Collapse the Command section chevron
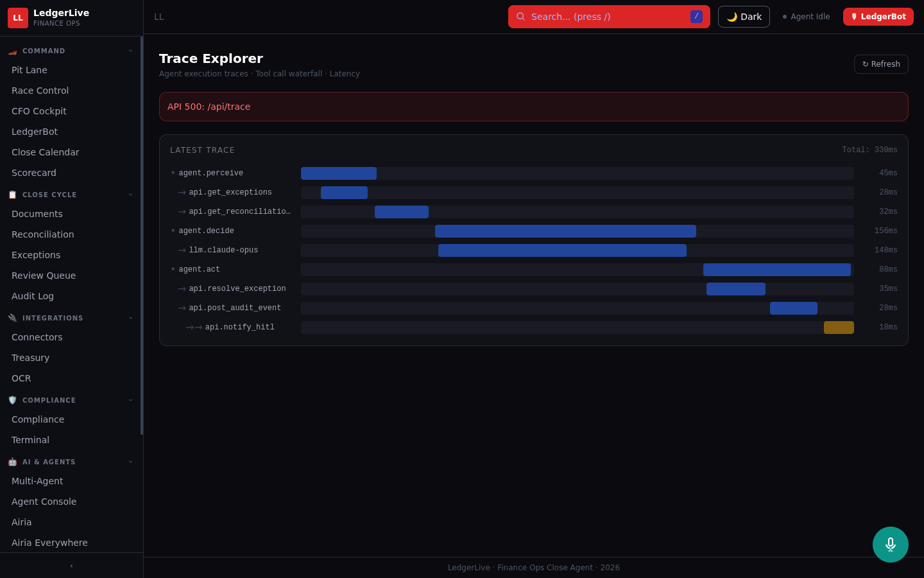The width and height of the screenshot is (924, 578). 131,51
